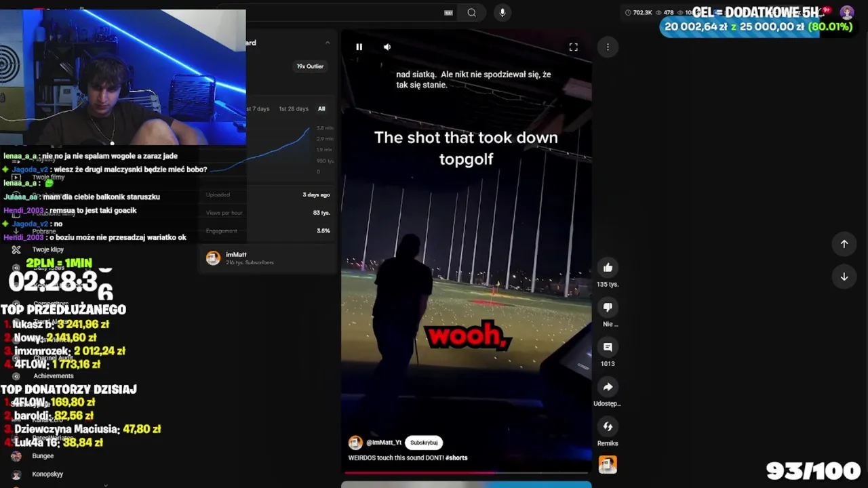The width and height of the screenshot is (868, 488).
Task: Open the @ImMatt_Yt channel link
Action: coord(384,443)
